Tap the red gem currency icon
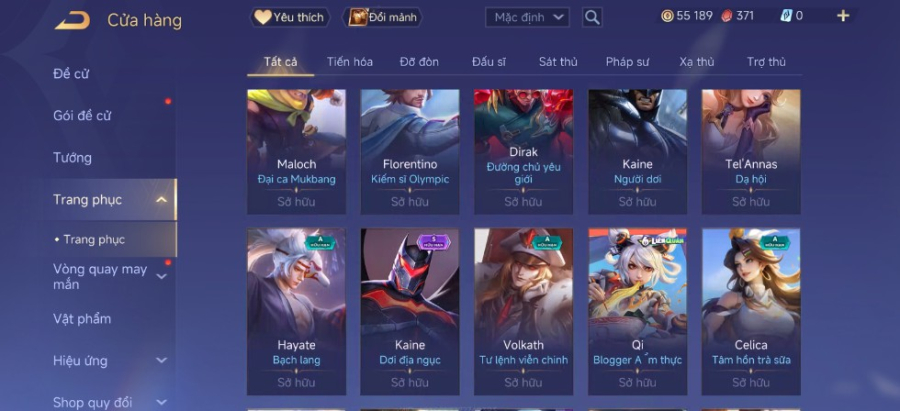The height and width of the screenshot is (411, 900). pyautogui.click(x=727, y=16)
